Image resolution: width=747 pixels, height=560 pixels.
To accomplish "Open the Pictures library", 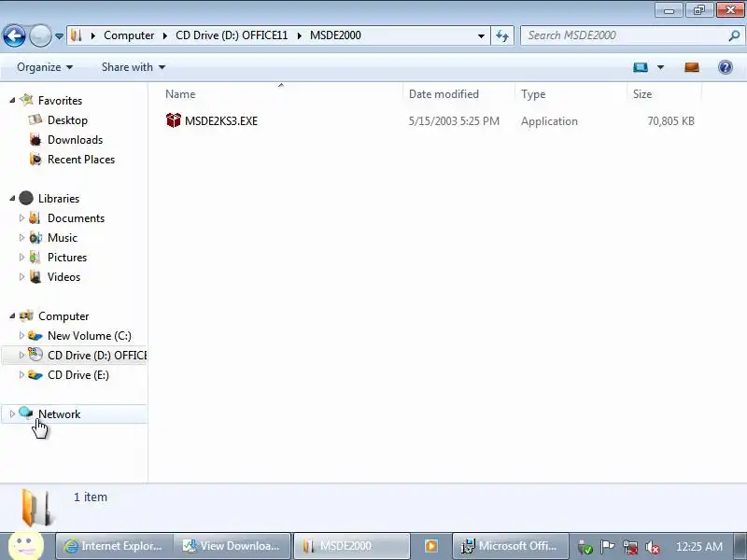I will [66, 258].
